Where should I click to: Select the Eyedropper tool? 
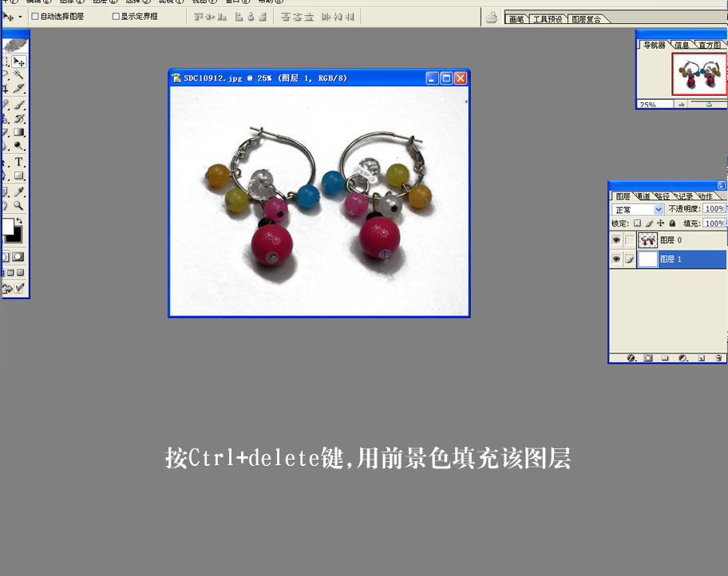19,191
